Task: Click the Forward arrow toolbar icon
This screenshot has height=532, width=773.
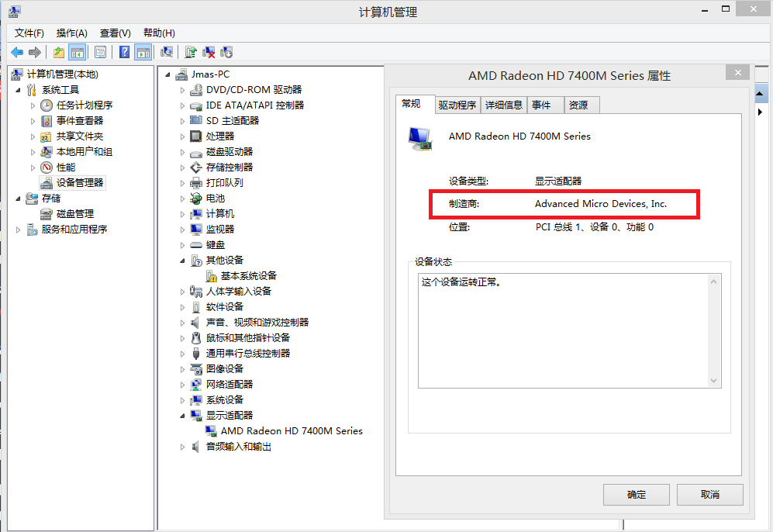Action: [35, 52]
